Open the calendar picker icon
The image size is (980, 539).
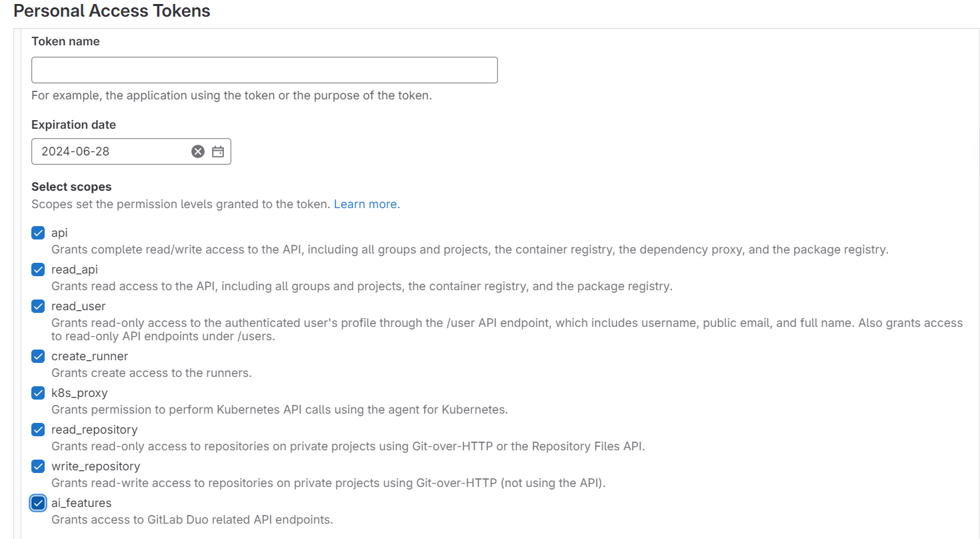point(217,151)
